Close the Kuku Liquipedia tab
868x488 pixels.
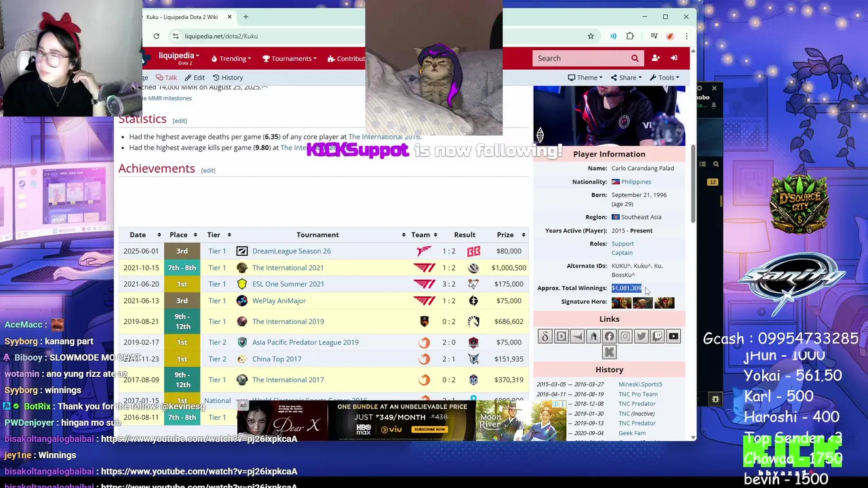coord(229,17)
